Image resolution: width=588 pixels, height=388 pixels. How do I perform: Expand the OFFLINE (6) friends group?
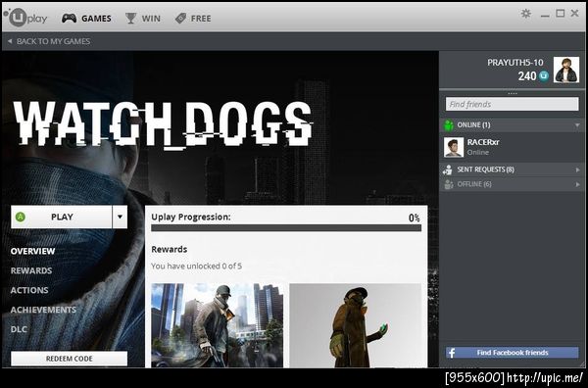pyautogui.click(x=578, y=184)
